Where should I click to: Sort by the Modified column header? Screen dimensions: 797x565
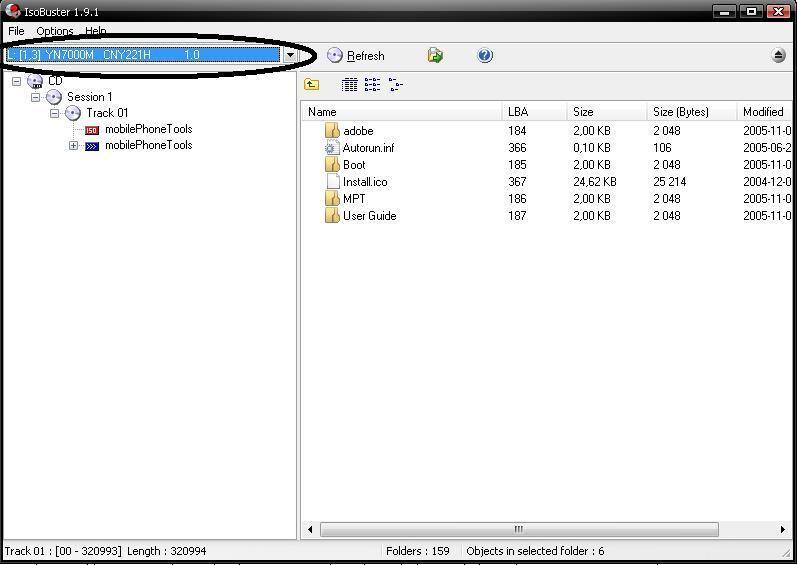(x=764, y=112)
